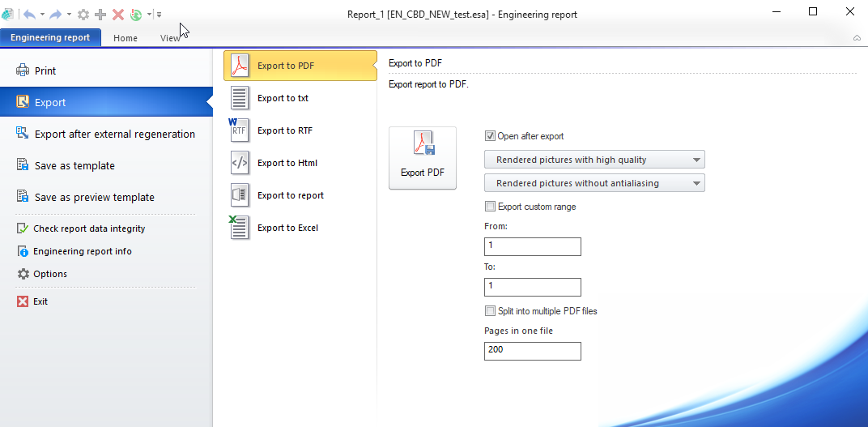Select the Export to txt icon
The height and width of the screenshot is (427, 868).
click(240, 98)
